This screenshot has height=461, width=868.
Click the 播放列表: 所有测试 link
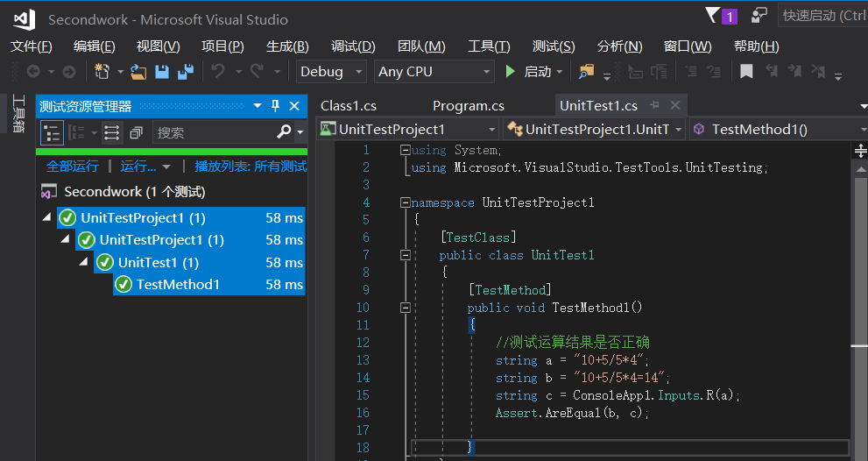[x=251, y=166]
